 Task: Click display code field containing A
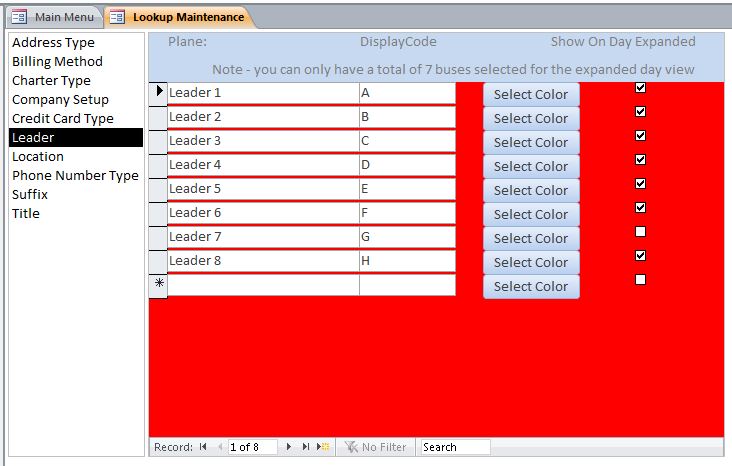(408, 93)
